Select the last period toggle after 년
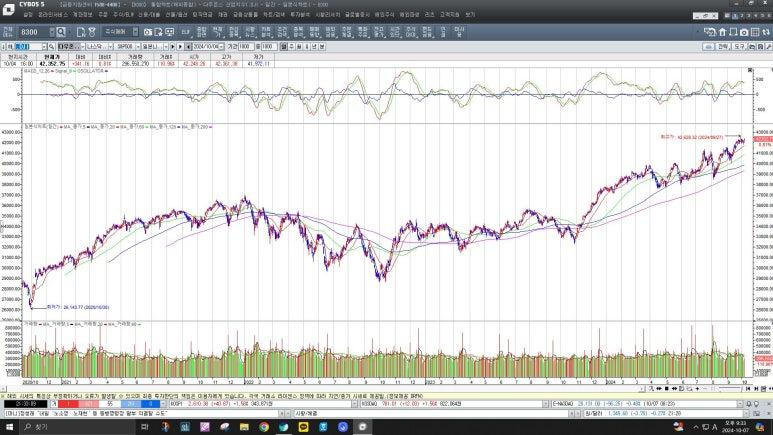773x435 pixels. click(322, 46)
